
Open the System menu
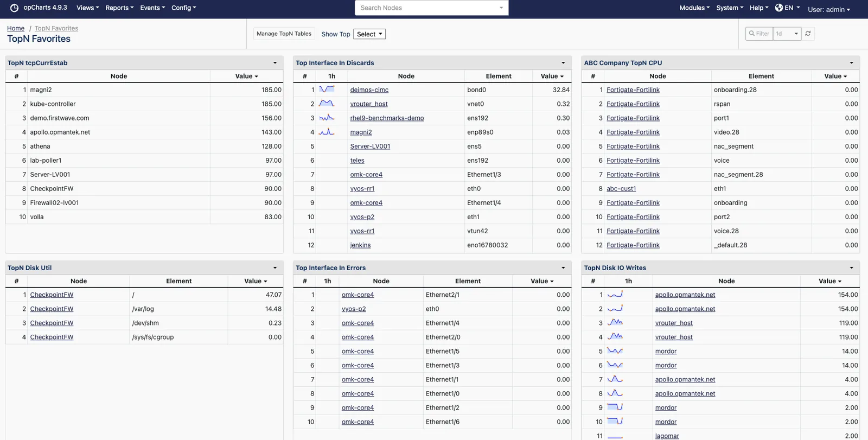(730, 8)
